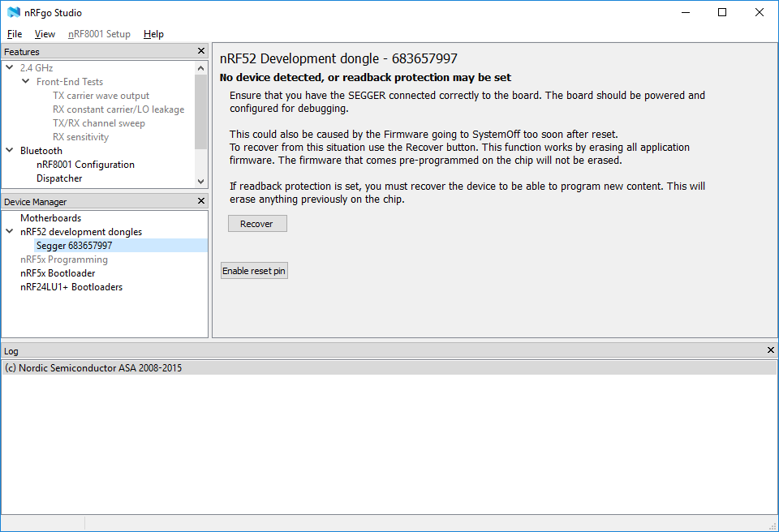Select RX constant carrier/LO leakage

(118, 109)
